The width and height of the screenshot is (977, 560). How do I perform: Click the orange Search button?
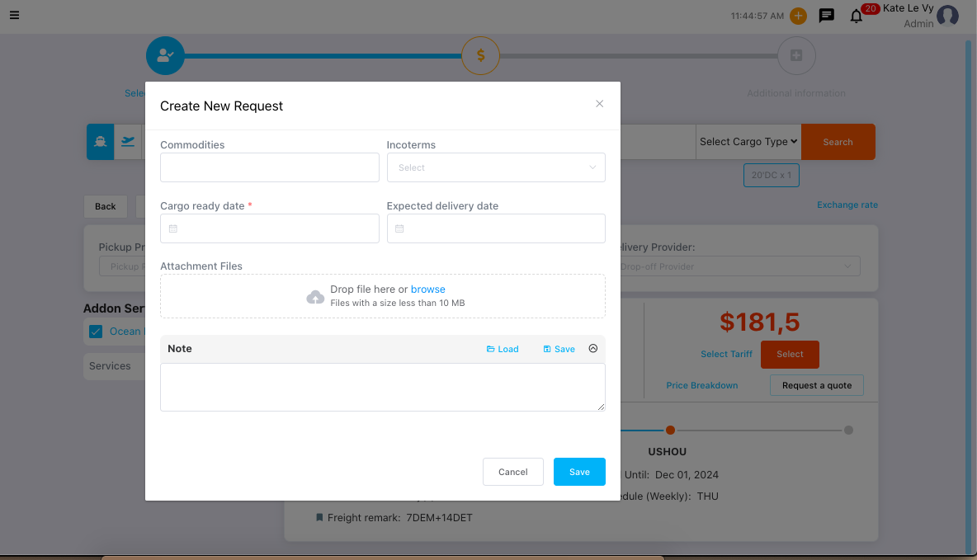click(838, 142)
